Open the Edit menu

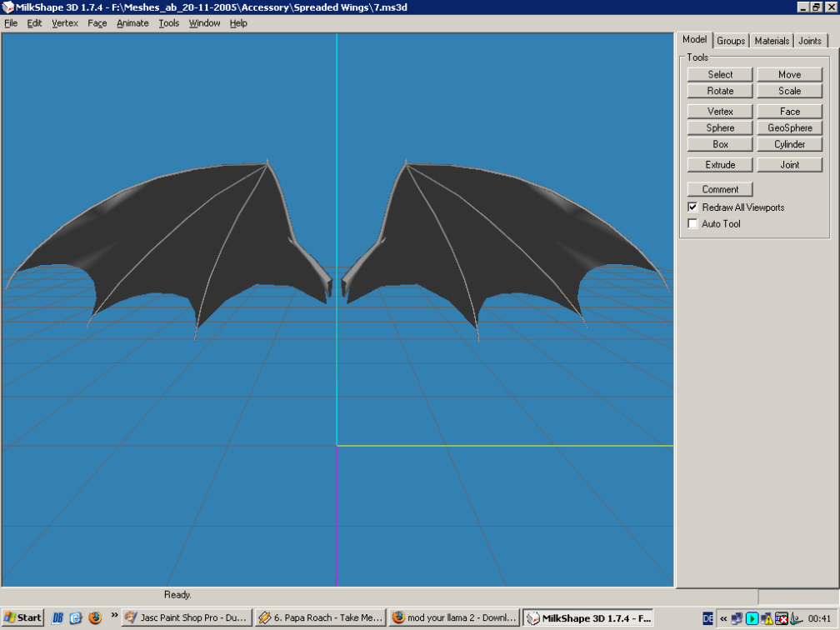pyautogui.click(x=34, y=23)
